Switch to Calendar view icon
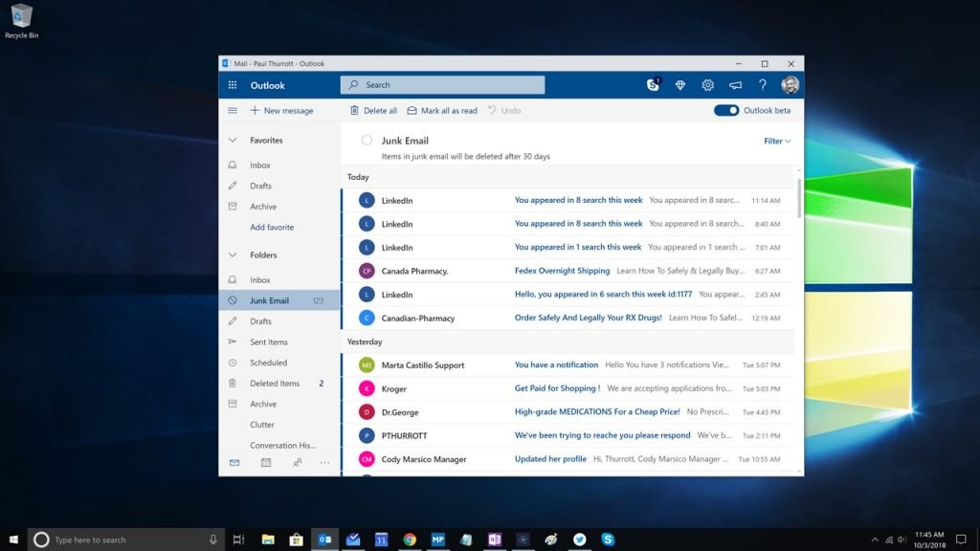 click(x=266, y=463)
